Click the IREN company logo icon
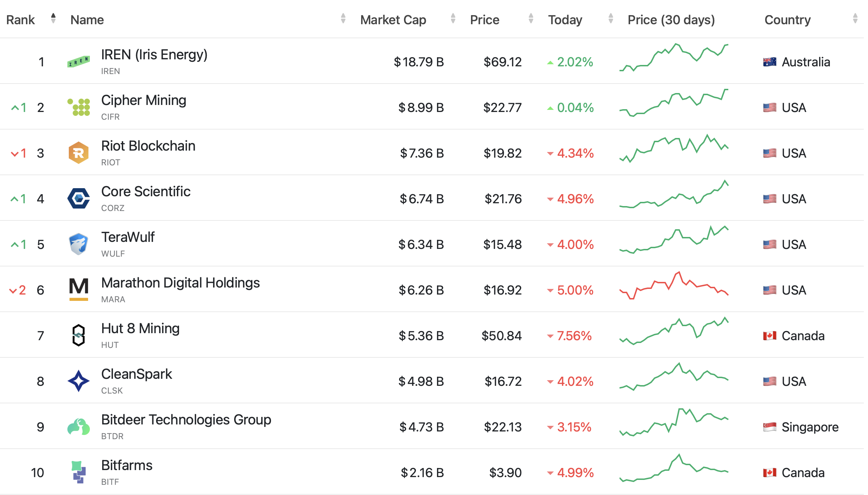 [x=78, y=61]
